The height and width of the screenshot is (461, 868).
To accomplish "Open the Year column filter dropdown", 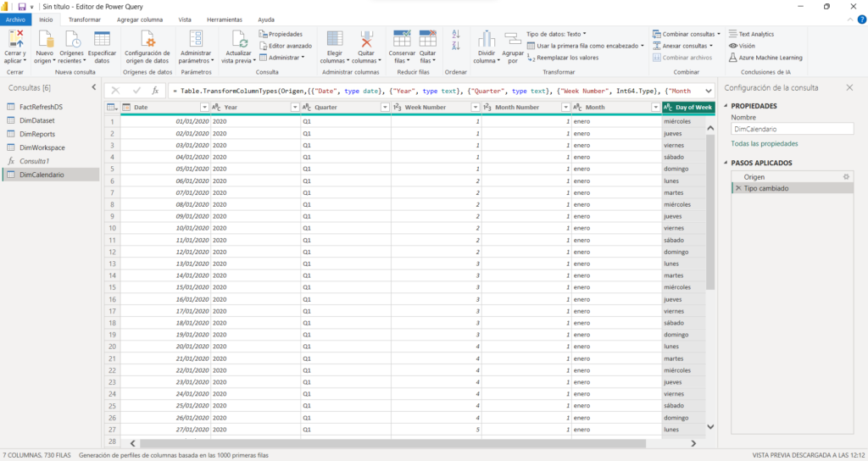I will click(295, 108).
